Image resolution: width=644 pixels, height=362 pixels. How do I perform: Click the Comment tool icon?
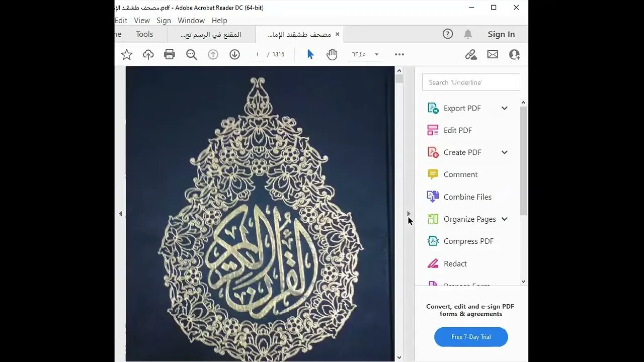pyautogui.click(x=433, y=174)
